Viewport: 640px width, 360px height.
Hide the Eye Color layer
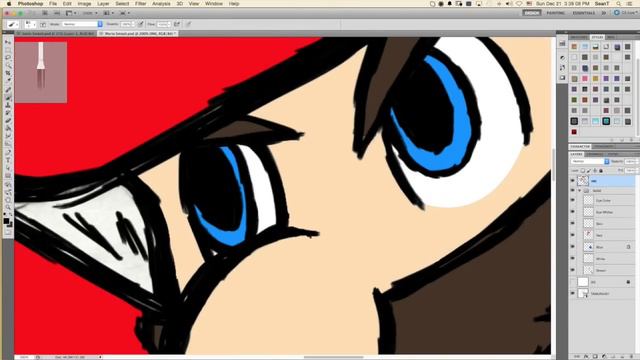(572, 200)
